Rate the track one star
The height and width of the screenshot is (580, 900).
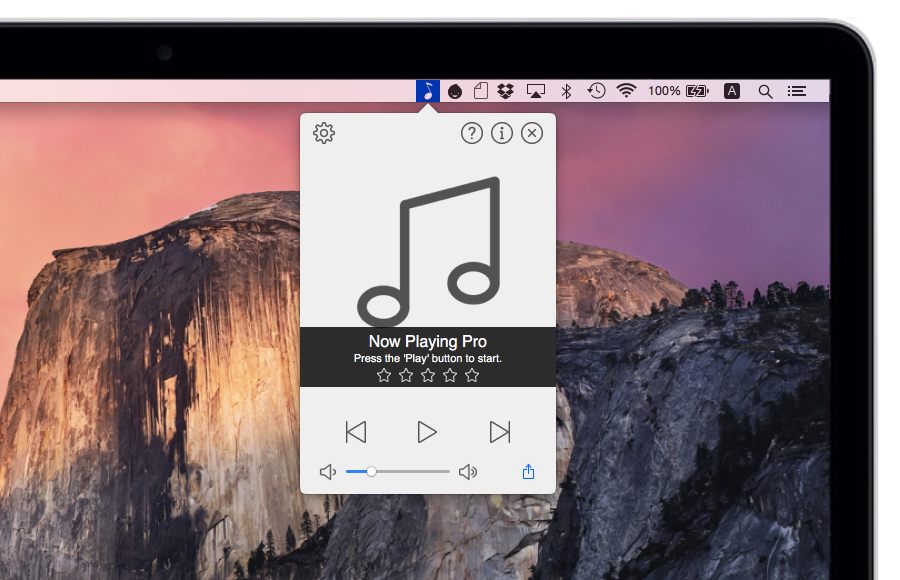pos(384,376)
